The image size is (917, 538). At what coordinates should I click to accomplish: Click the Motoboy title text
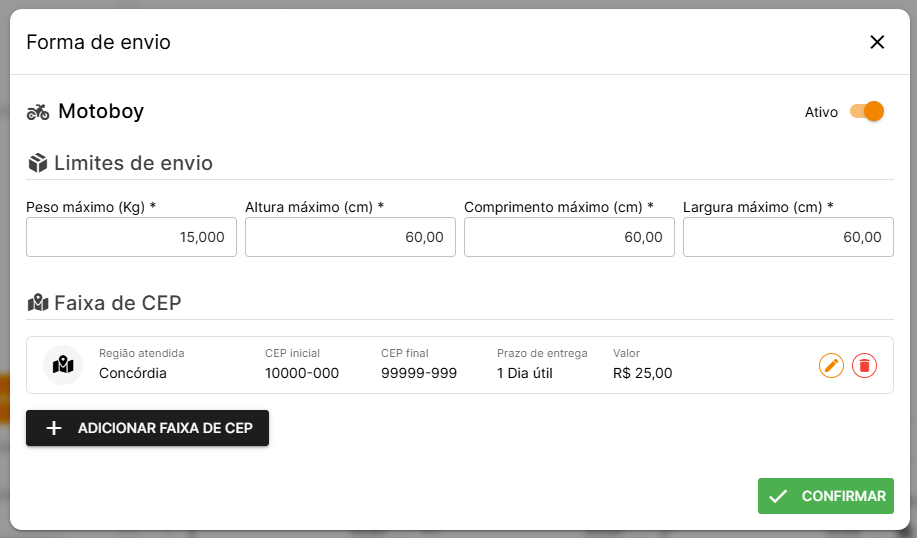(x=101, y=111)
